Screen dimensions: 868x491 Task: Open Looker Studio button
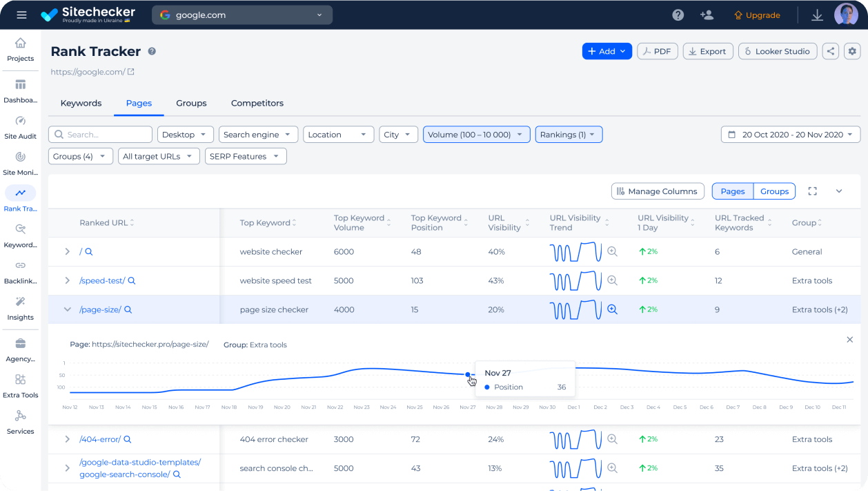[778, 51]
